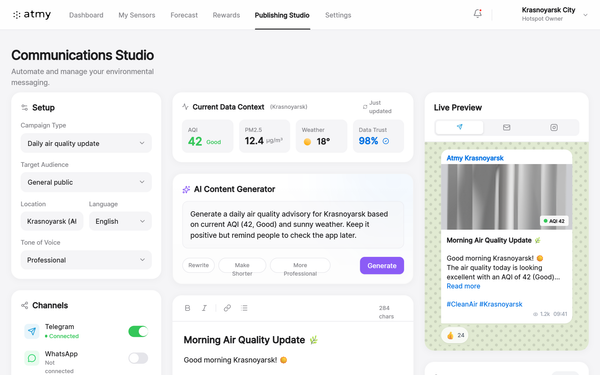Click the AQI 42 Good card
600x375 pixels.
[207, 136]
